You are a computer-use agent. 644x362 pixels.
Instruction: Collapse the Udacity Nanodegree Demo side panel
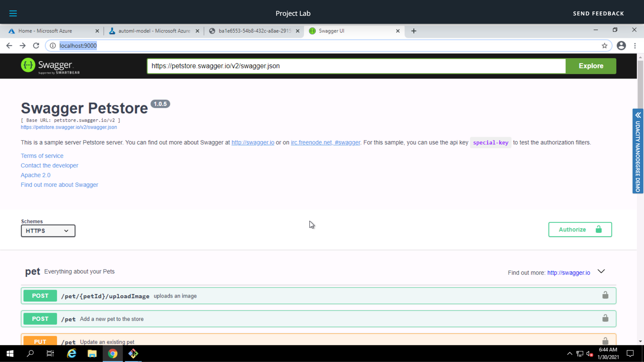(638, 115)
